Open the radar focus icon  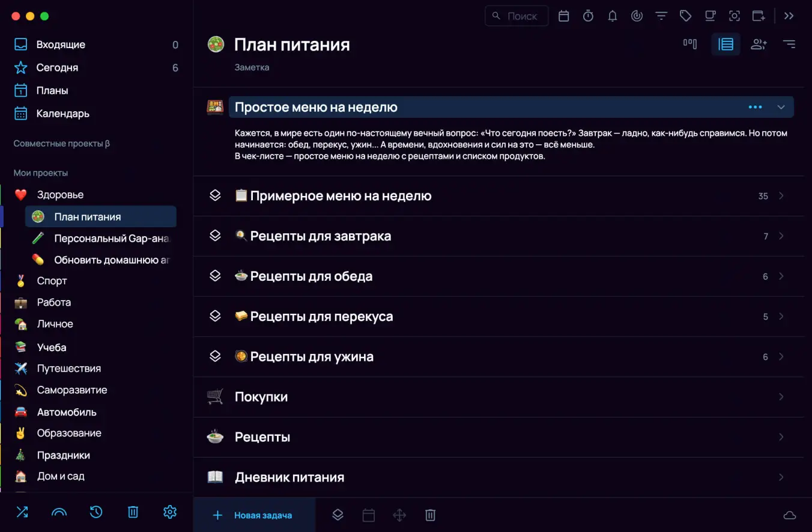(637, 16)
